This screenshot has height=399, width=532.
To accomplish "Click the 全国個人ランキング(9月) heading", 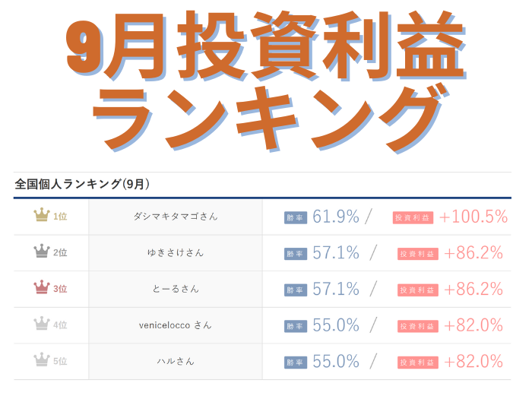I will point(82,184).
